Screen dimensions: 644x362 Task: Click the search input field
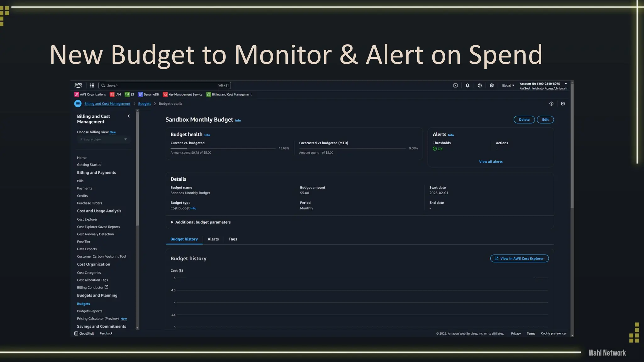165,85
